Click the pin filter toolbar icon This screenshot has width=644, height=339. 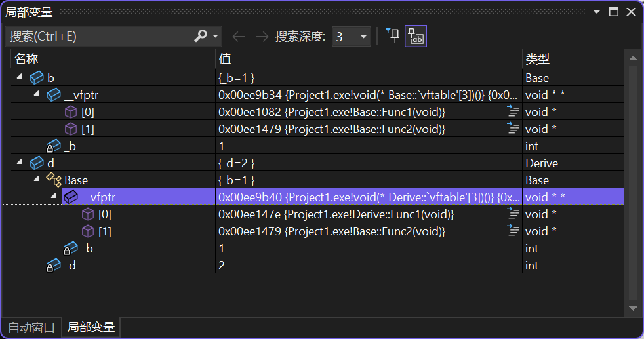pyautogui.click(x=393, y=36)
